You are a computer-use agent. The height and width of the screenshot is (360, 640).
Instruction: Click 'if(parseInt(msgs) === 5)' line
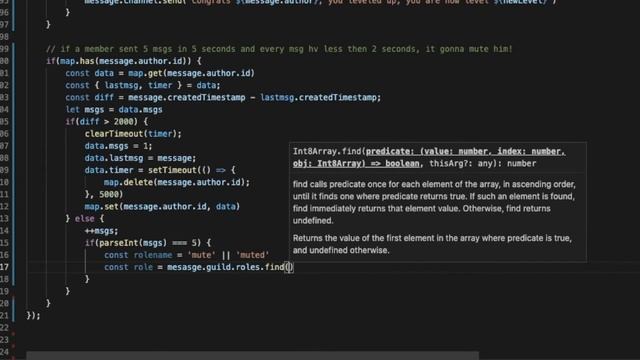pos(148,243)
